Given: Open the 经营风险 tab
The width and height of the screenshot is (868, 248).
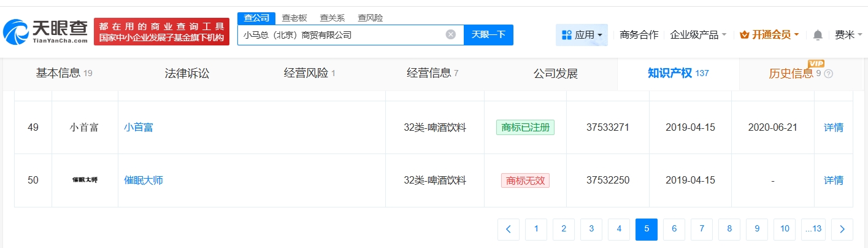Looking at the screenshot, I should [310, 74].
